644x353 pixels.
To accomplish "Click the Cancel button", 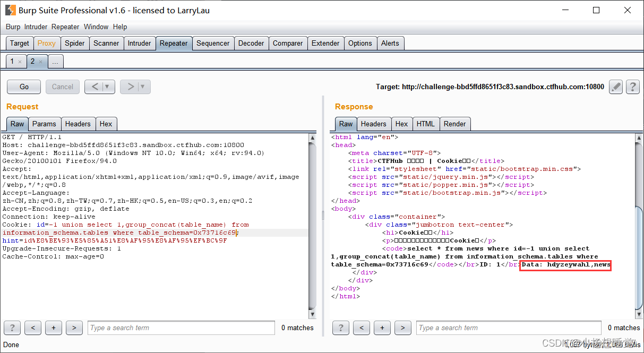I will 63,87.
